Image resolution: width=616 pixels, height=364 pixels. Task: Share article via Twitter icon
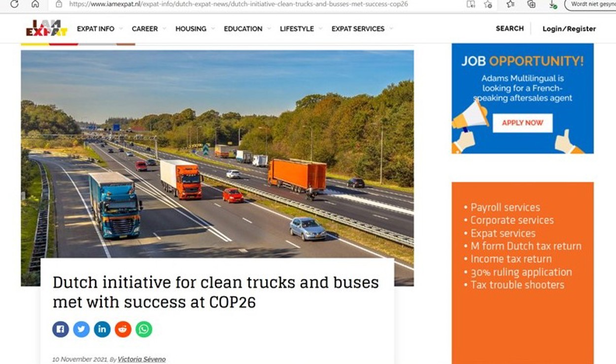tap(81, 329)
